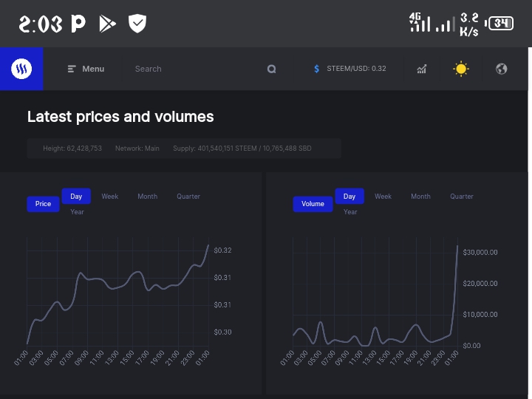Screen dimensions: 532x399
Task: Open the market chart icon
Action: pyautogui.click(x=422, y=69)
